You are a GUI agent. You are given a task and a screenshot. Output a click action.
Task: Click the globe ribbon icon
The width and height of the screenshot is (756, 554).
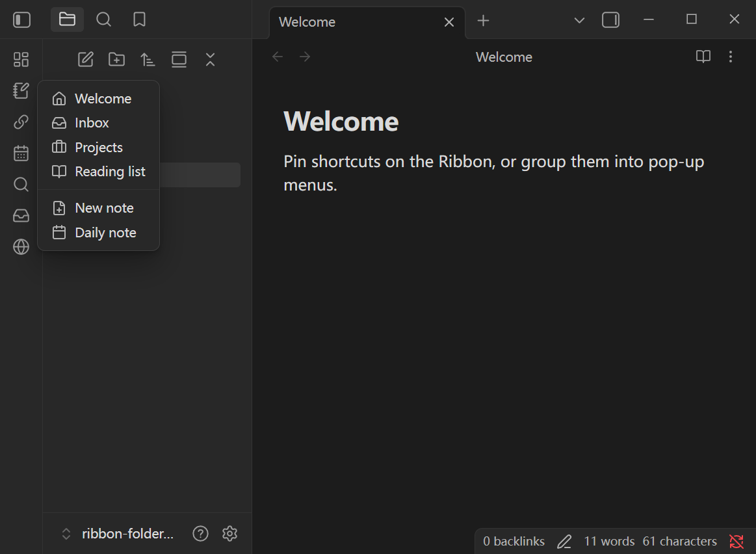point(21,247)
